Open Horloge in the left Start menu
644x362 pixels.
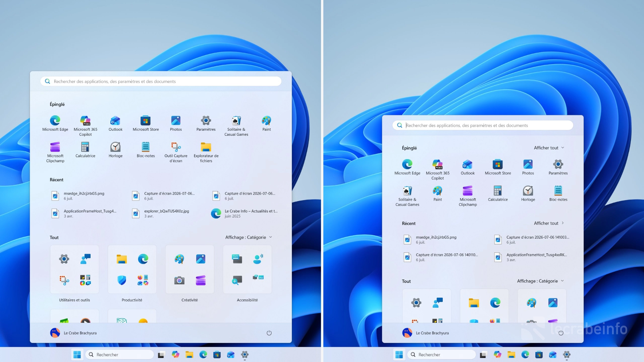(x=115, y=150)
